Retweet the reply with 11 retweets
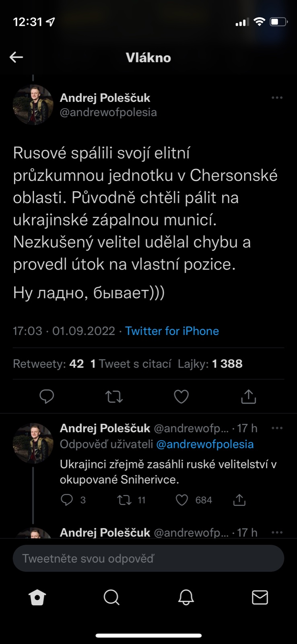The width and height of the screenshot is (297, 644). (124, 500)
